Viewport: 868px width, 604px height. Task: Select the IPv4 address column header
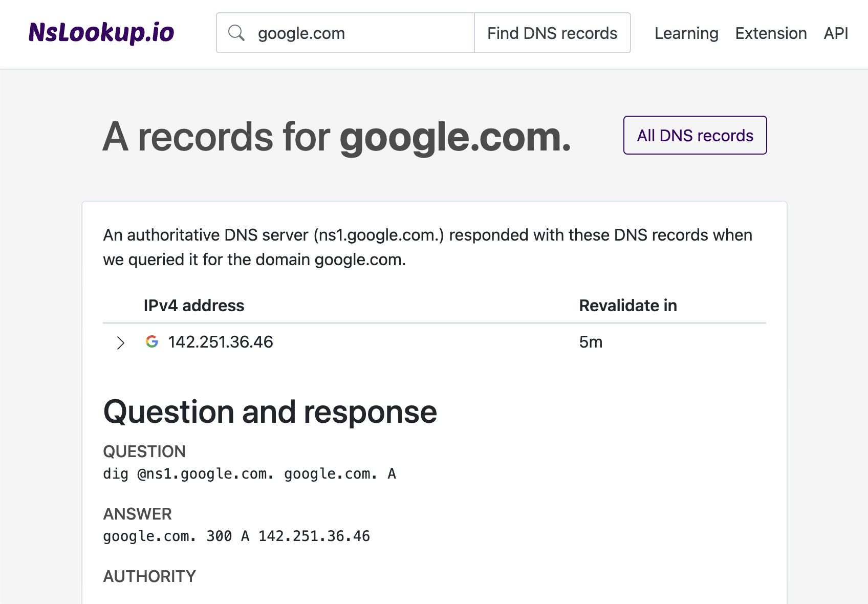(x=194, y=306)
